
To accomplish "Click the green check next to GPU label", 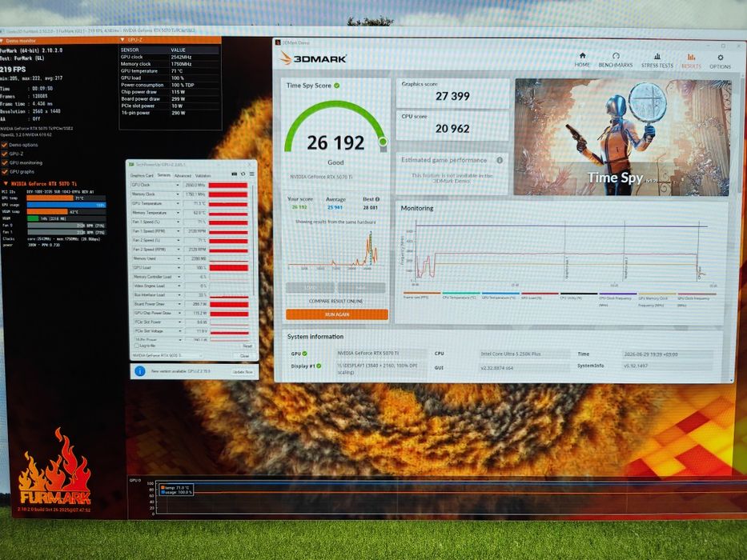I will coord(304,354).
